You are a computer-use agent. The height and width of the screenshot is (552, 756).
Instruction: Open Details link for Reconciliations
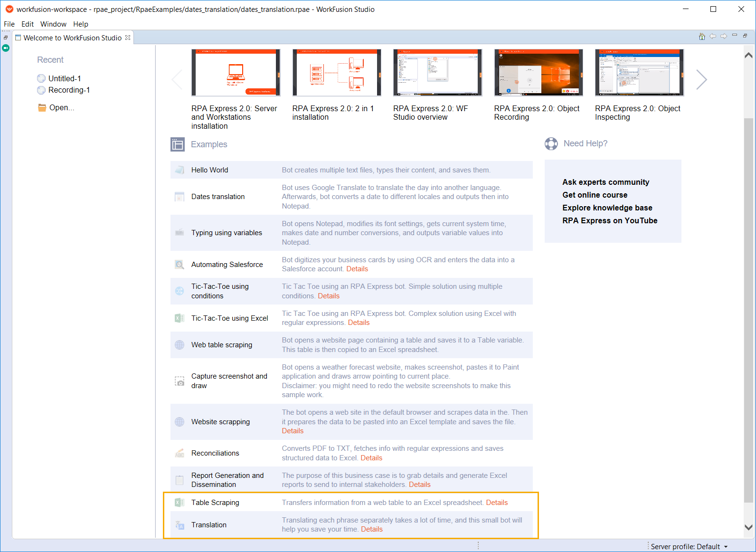coord(371,458)
